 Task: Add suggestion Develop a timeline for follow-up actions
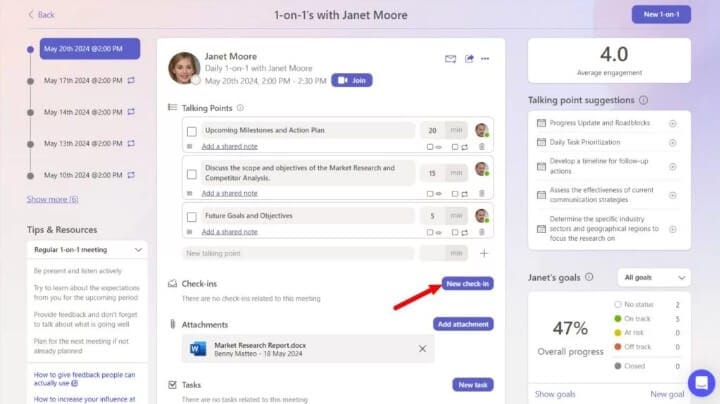pos(672,167)
